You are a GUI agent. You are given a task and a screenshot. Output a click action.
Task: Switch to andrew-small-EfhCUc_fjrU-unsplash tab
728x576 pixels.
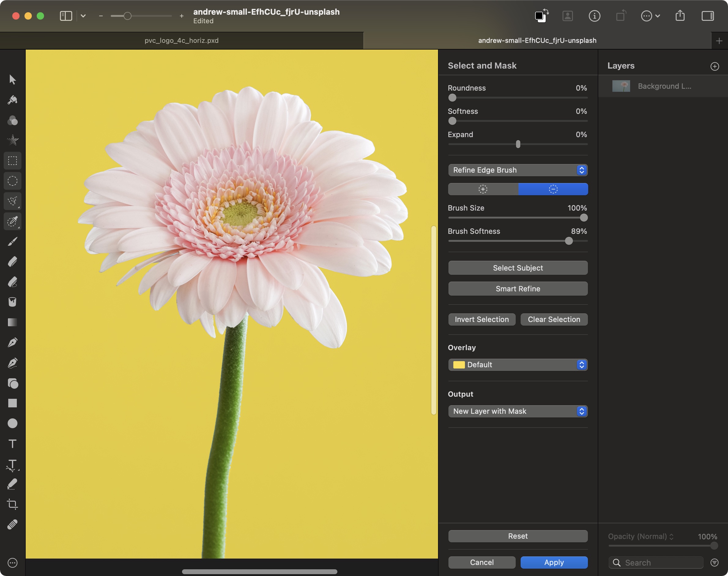click(537, 39)
